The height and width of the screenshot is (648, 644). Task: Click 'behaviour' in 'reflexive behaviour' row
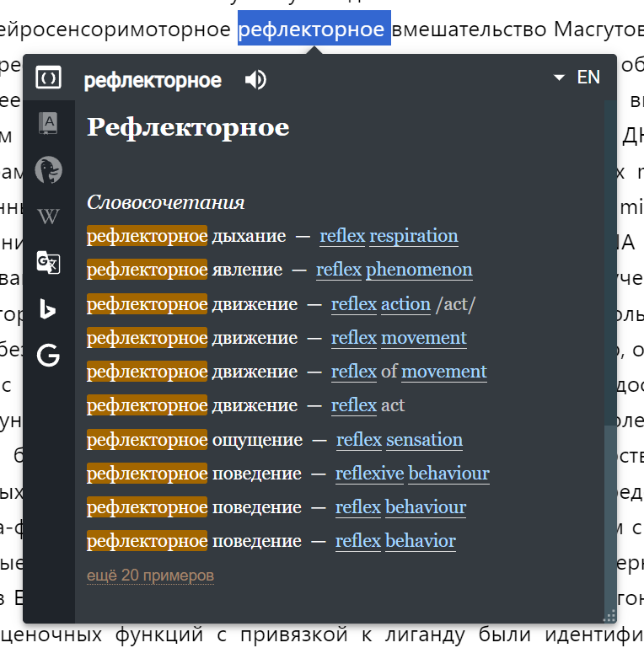click(449, 474)
